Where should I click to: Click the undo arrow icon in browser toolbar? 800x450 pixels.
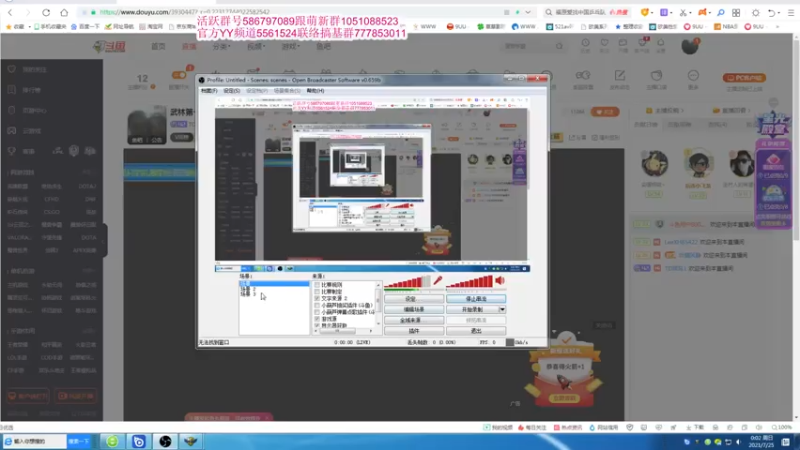(771, 12)
